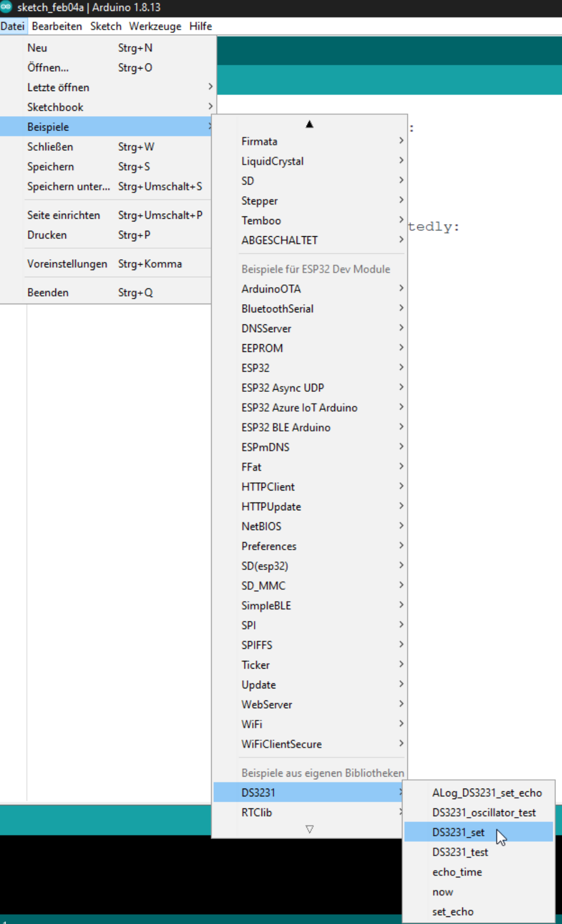562x924 pixels.
Task: Expand the LiquidCrystal examples submenu
Action: (x=272, y=162)
